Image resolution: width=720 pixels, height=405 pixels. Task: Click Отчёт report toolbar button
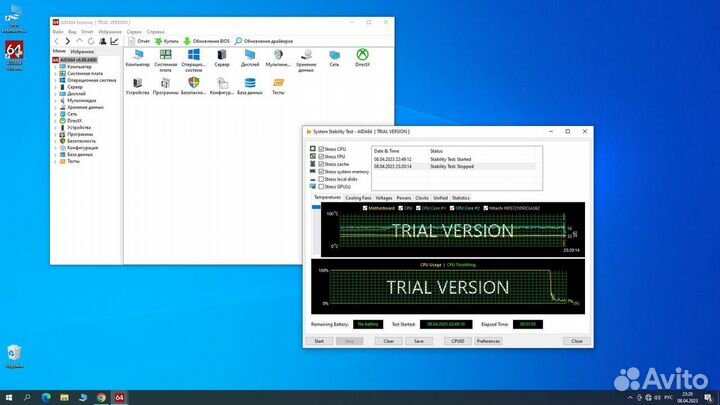coord(139,41)
